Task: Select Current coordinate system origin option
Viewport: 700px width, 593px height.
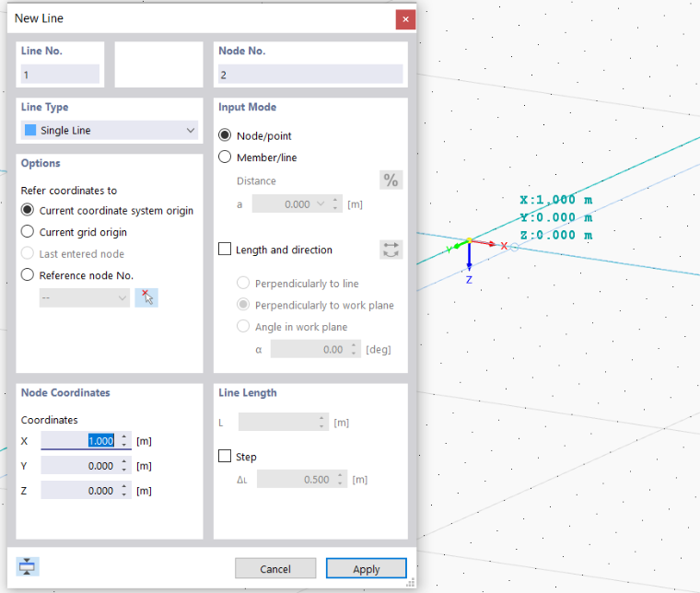Action: 28,210
